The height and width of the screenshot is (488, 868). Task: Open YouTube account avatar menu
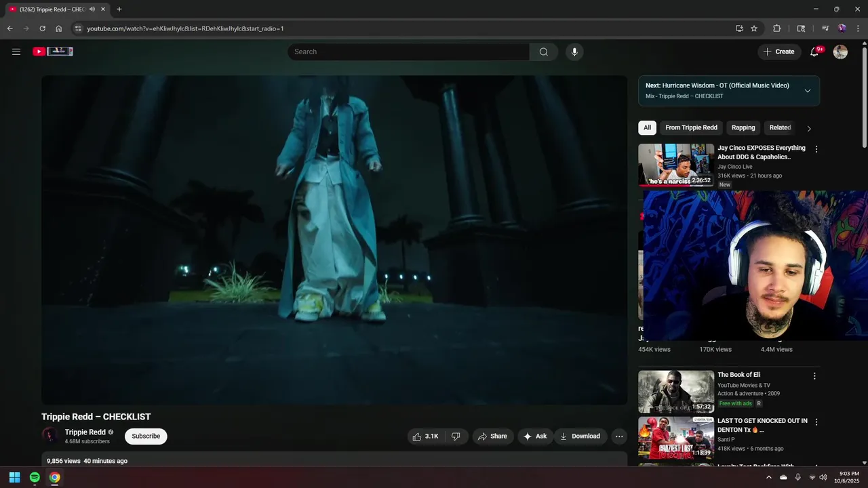click(840, 52)
